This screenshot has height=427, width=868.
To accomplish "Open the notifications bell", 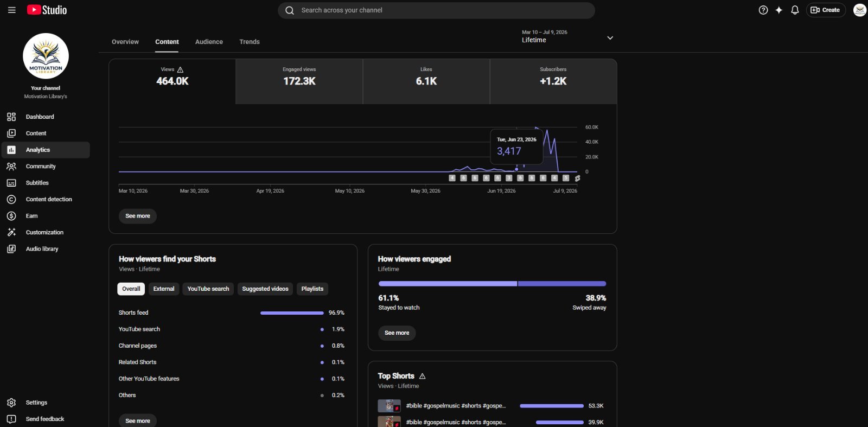I will click(x=795, y=10).
